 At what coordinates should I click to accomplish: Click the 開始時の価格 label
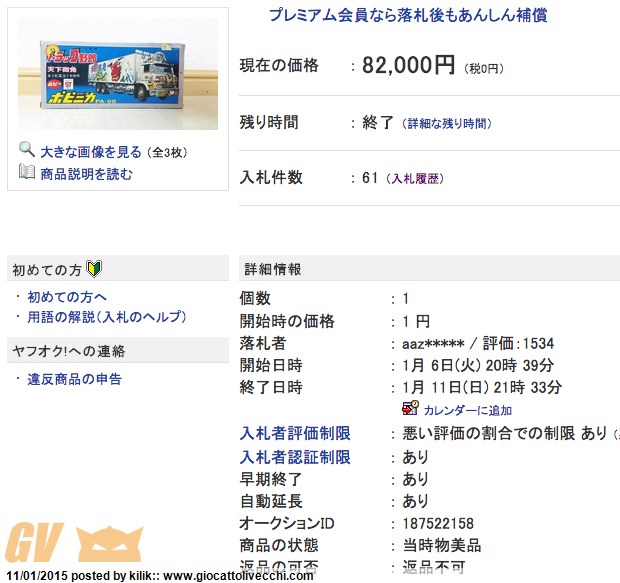(x=287, y=321)
